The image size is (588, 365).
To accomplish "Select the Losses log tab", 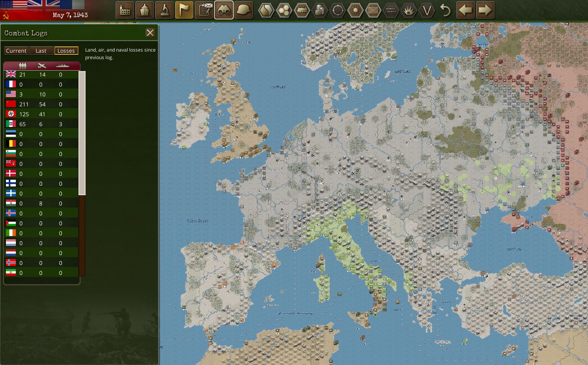I will [66, 51].
